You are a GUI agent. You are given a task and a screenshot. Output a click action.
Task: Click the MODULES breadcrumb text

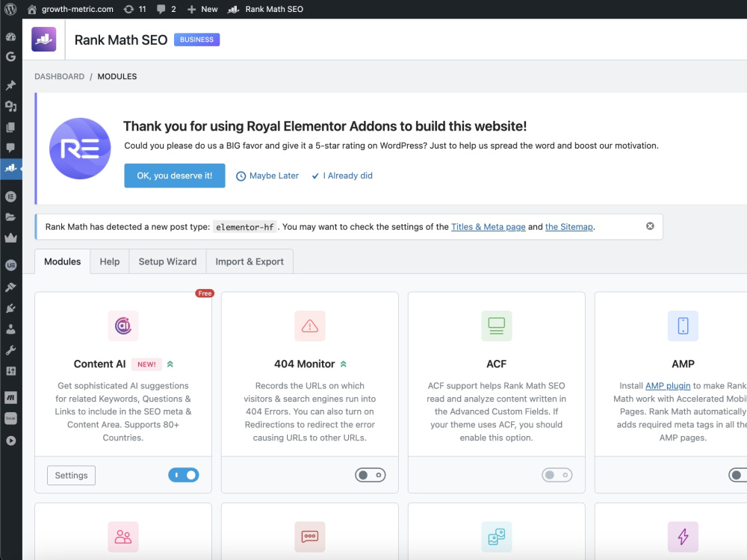coord(117,77)
